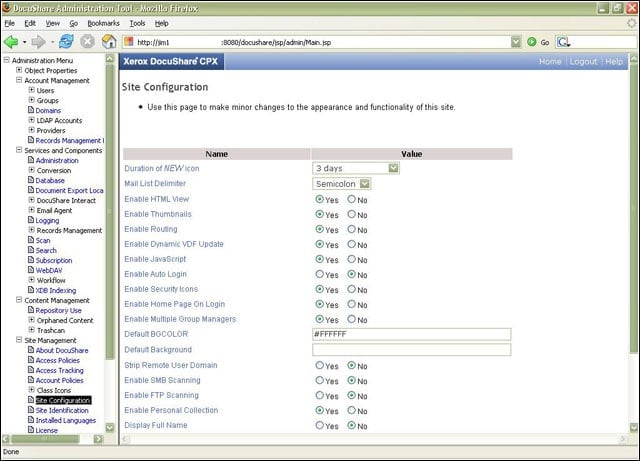Image resolution: width=640 pixels, height=461 pixels.
Task: Open the address bar history dropdown arrow
Action: coord(516,42)
